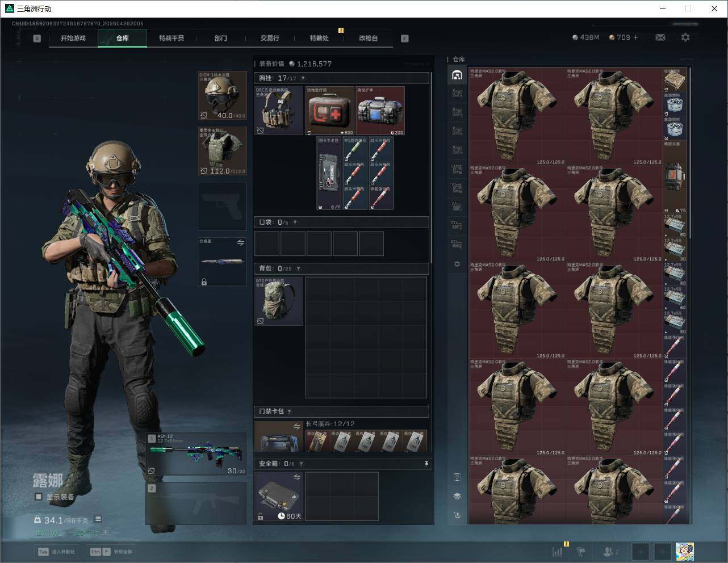Open the main stash tab icon in the sidebar

(457, 75)
